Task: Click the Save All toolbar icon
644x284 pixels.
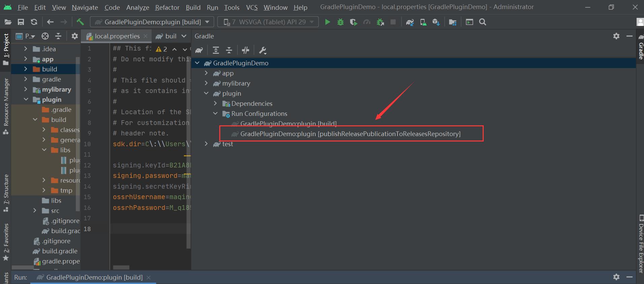Action: click(21, 22)
